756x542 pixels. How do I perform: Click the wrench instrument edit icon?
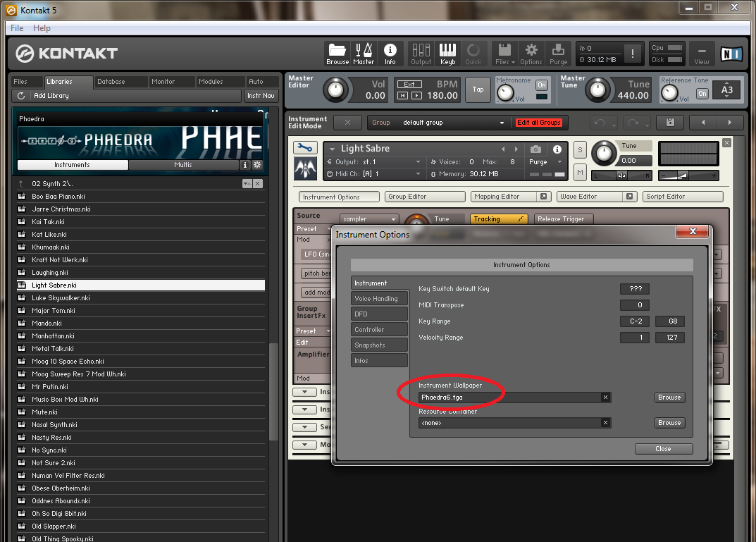pos(305,147)
